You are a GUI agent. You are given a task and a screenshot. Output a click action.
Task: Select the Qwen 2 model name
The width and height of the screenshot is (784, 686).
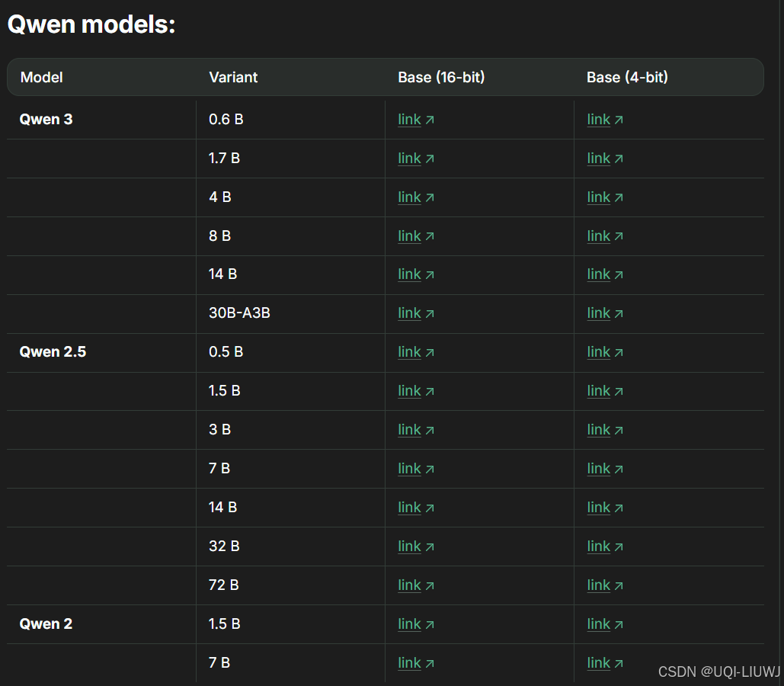coord(46,624)
